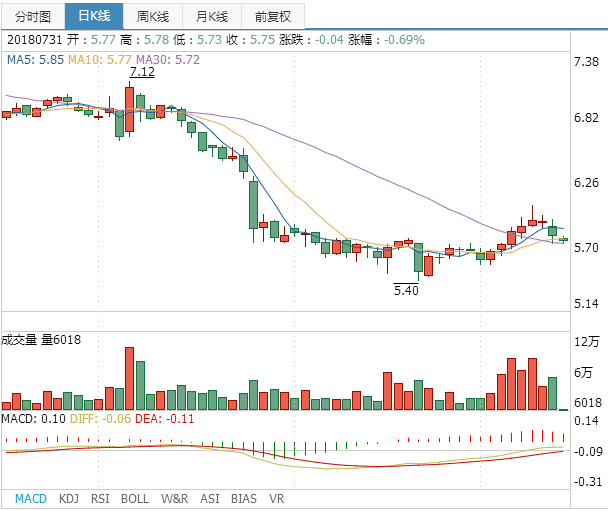Show the BOLL indicator
608x511 pixels.
pyautogui.click(x=135, y=499)
